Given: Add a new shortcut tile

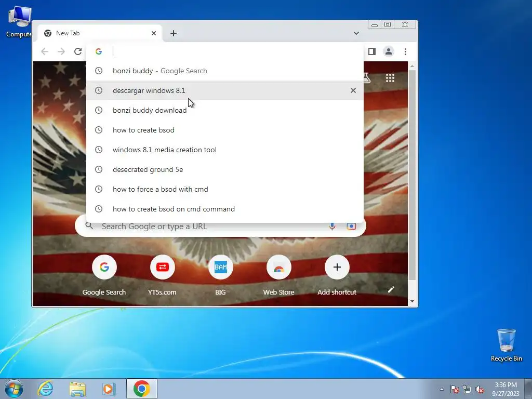Looking at the screenshot, I should pos(337,275).
